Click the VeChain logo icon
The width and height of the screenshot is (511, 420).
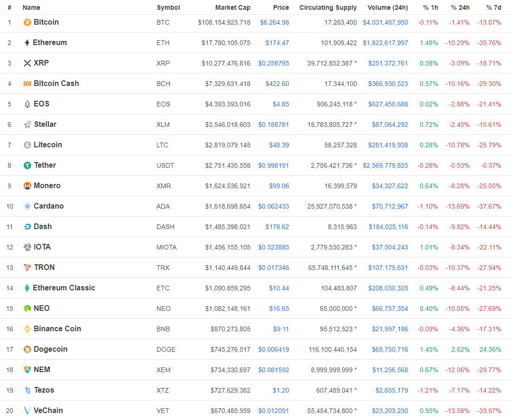click(27, 411)
